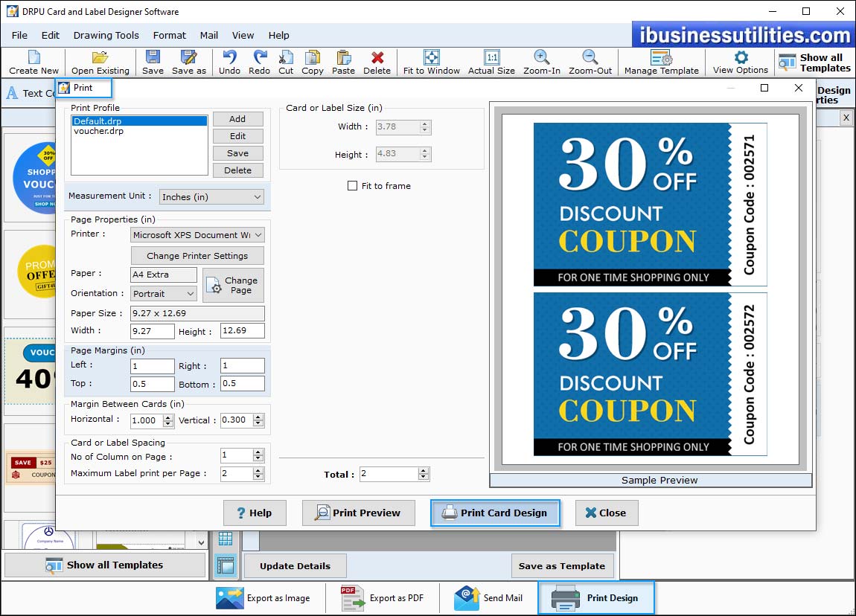Enable the Fit to frame checkbox

pyautogui.click(x=353, y=186)
